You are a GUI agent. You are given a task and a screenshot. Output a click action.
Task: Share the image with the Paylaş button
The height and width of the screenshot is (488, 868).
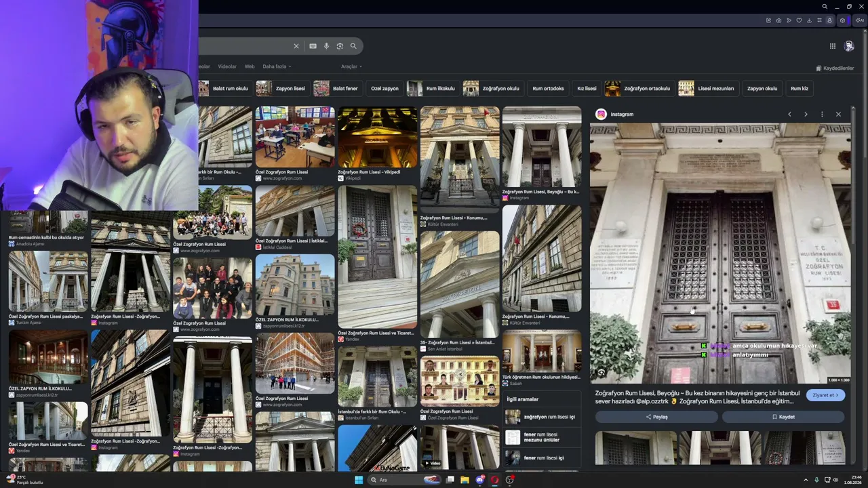(x=656, y=417)
